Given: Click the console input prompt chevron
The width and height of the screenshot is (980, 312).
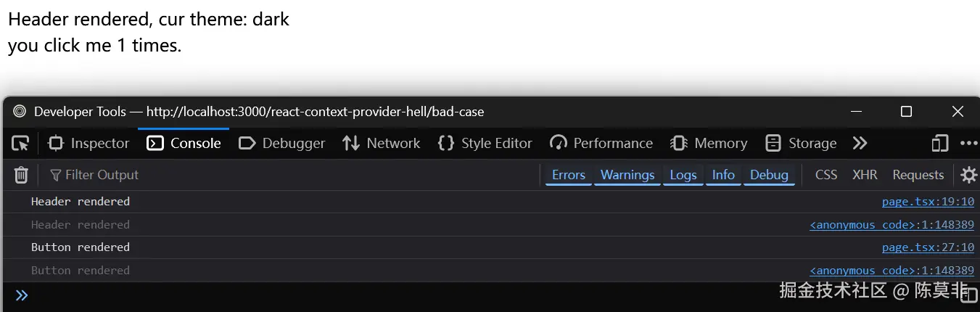Looking at the screenshot, I should point(22,295).
